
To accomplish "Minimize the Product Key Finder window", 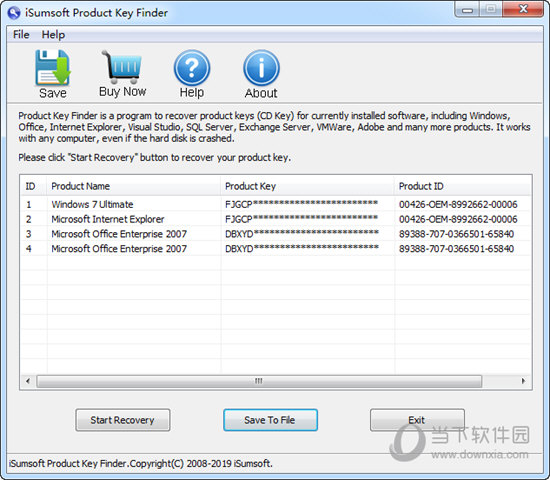I will coord(467,9).
